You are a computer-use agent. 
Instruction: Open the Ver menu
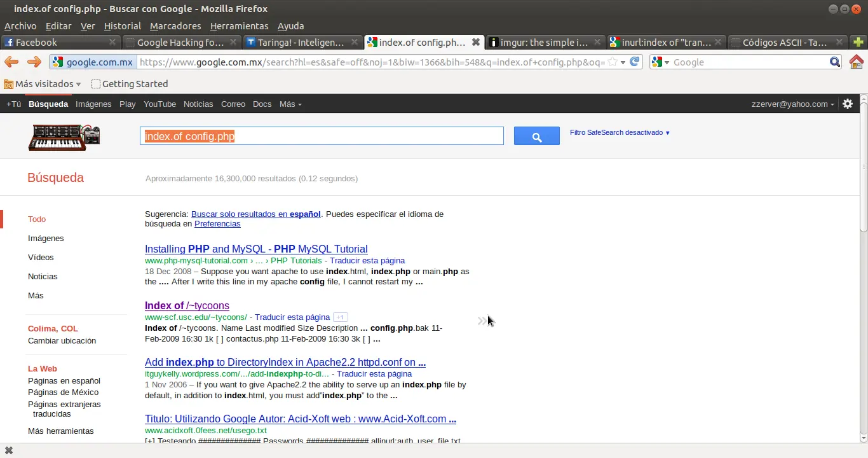(x=88, y=26)
